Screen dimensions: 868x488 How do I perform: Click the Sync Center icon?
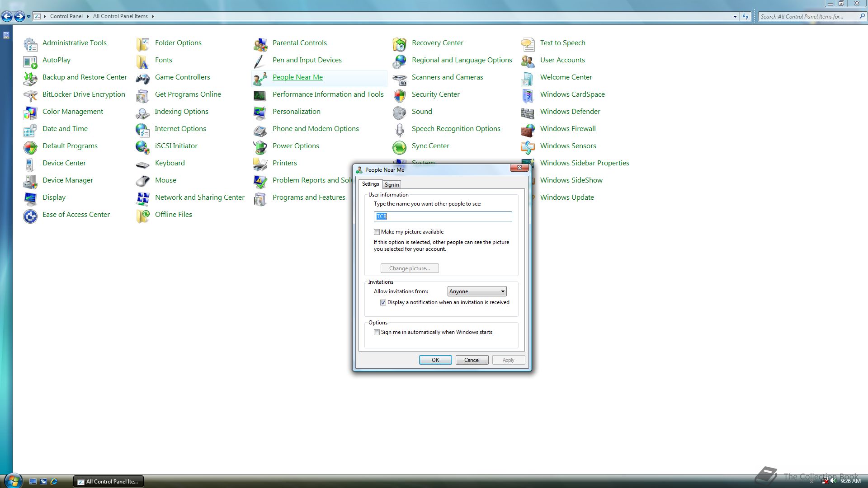point(400,147)
